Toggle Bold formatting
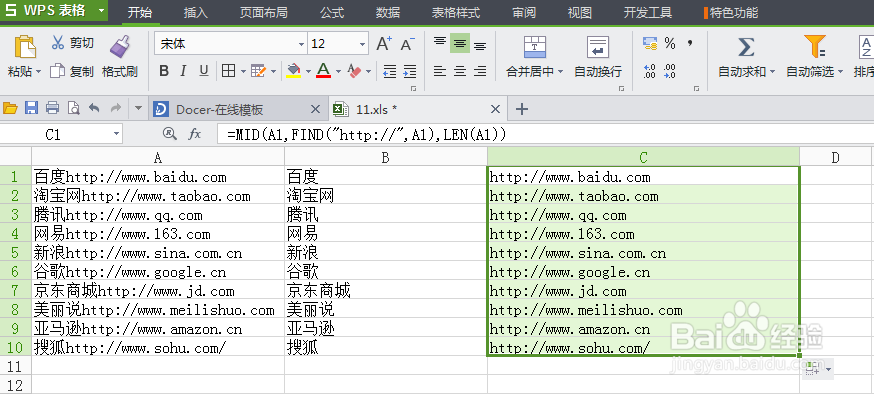Screen dimensions: 874x394 point(164,71)
